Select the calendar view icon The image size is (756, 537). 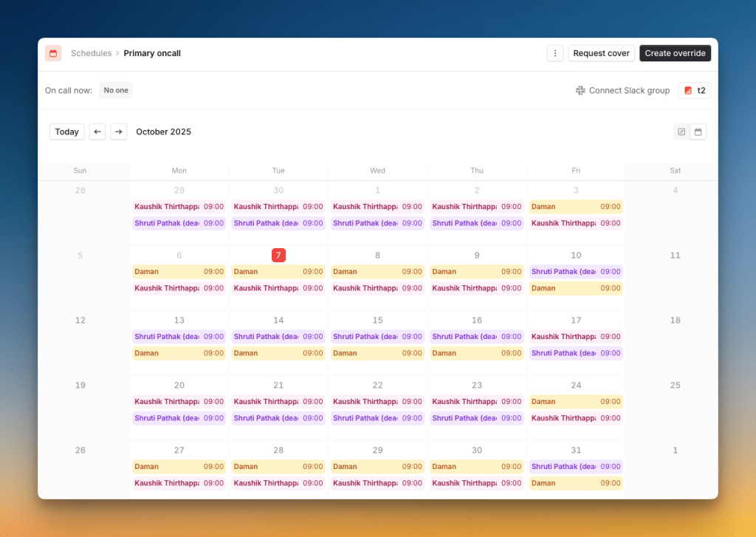coord(698,131)
